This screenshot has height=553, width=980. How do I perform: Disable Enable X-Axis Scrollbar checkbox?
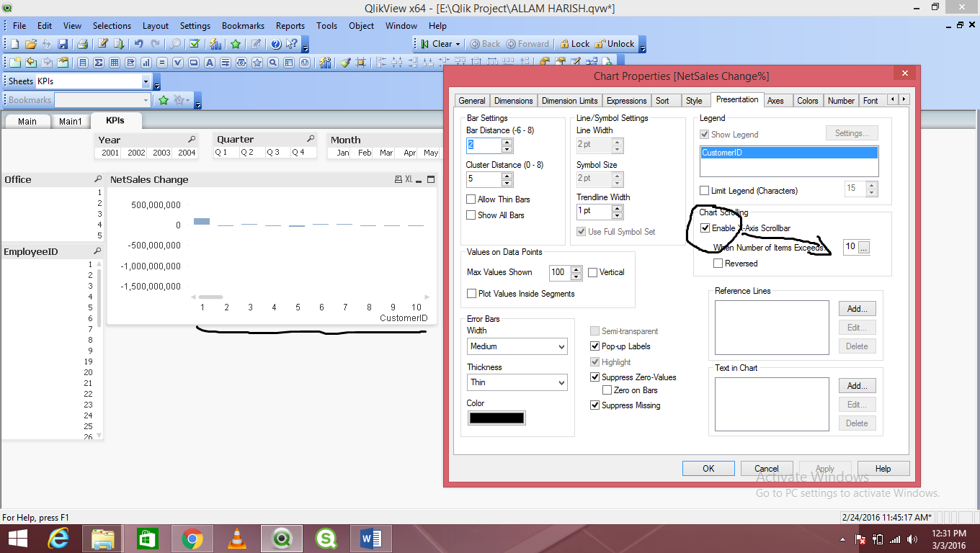pyautogui.click(x=705, y=228)
